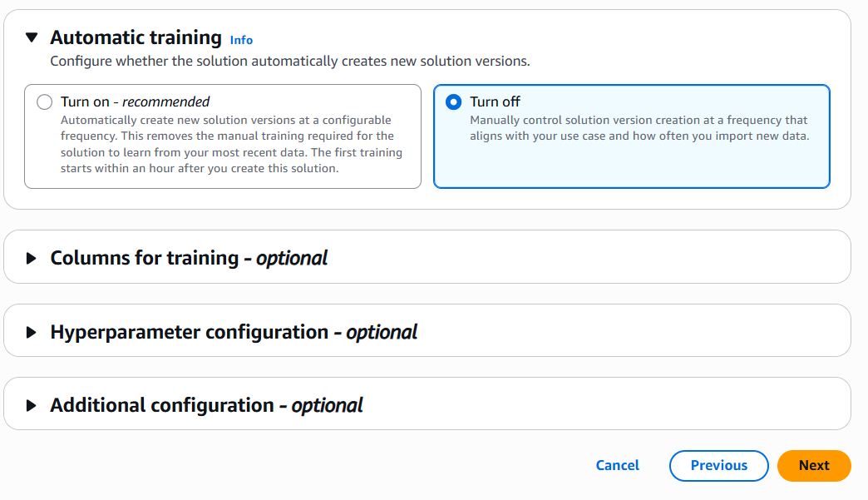
Task: Click the 'Turn off' option label
Action: (x=495, y=101)
